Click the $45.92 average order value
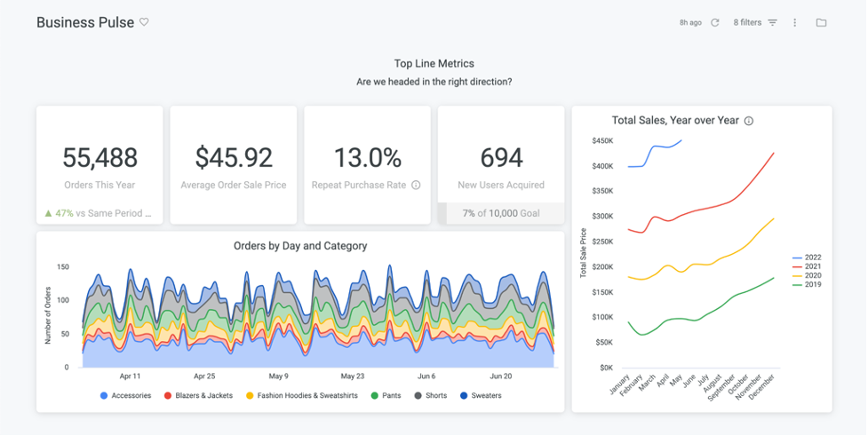Screen dimensions: 868x436 pos(234,158)
